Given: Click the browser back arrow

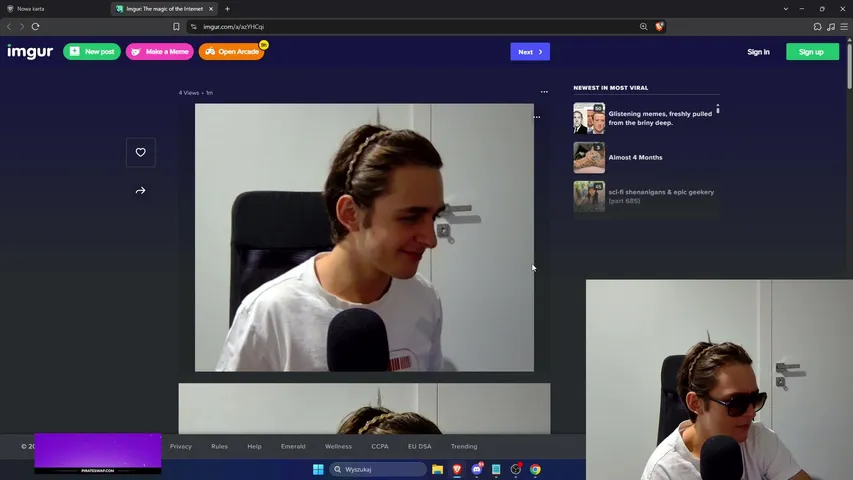Looking at the screenshot, I should pyautogui.click(x=9, y=27).
